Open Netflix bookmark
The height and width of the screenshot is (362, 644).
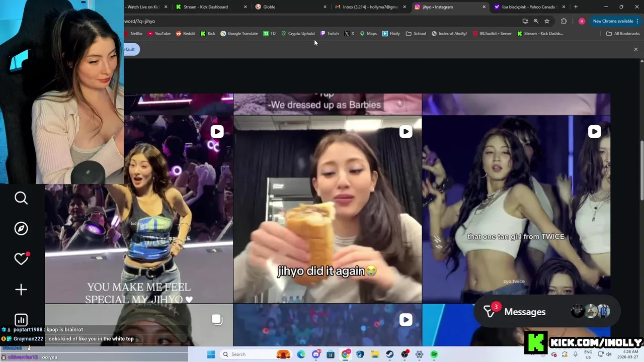(133, 34)
